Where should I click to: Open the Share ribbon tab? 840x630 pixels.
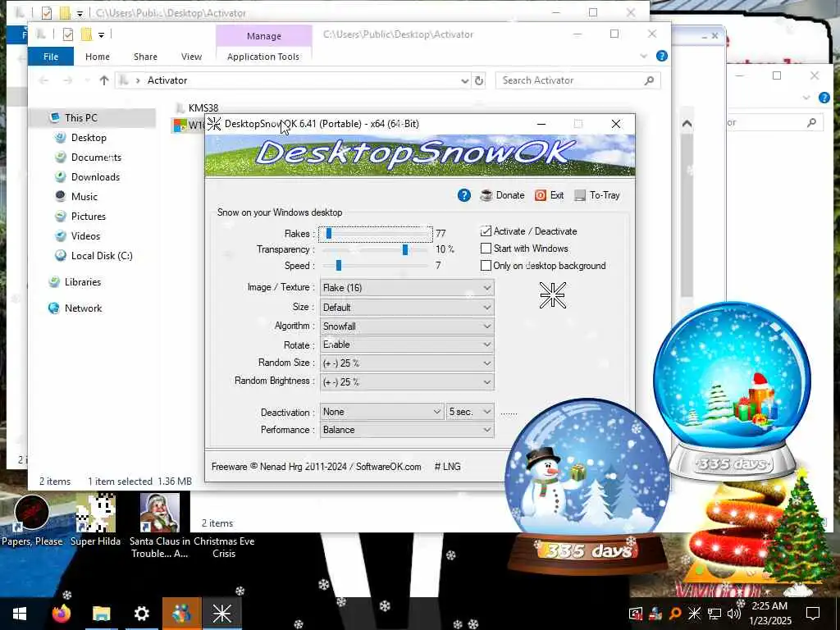[145, 57]
